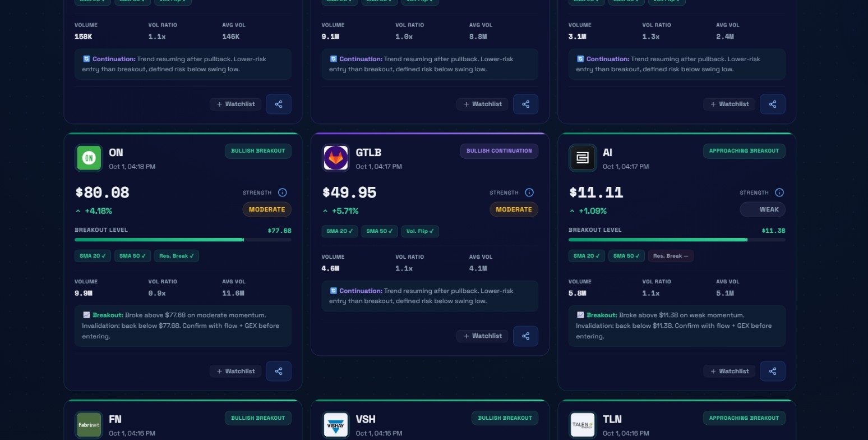Click the ON breakout level progress bar

(x=183, y=240)
